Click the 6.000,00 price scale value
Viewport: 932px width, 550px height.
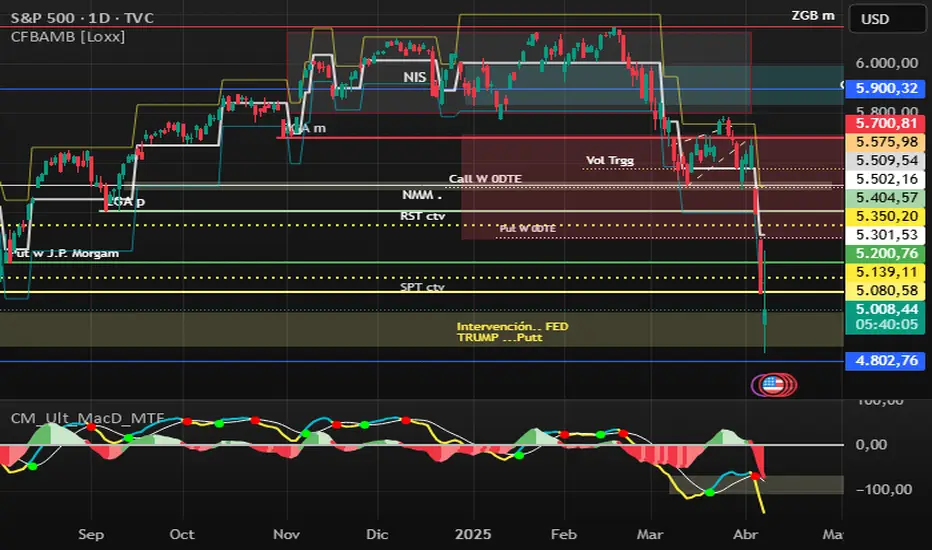886,63
